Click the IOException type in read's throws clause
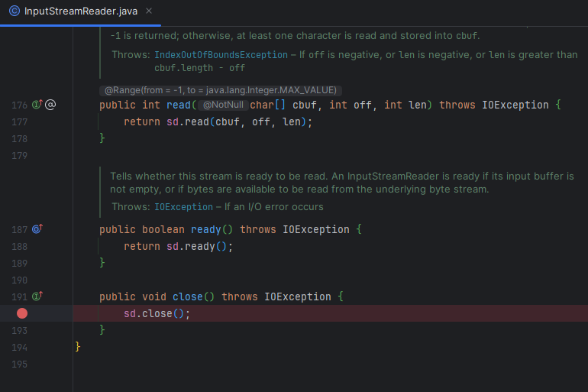This screenshot has height=392, width=588. coord(515,105)
